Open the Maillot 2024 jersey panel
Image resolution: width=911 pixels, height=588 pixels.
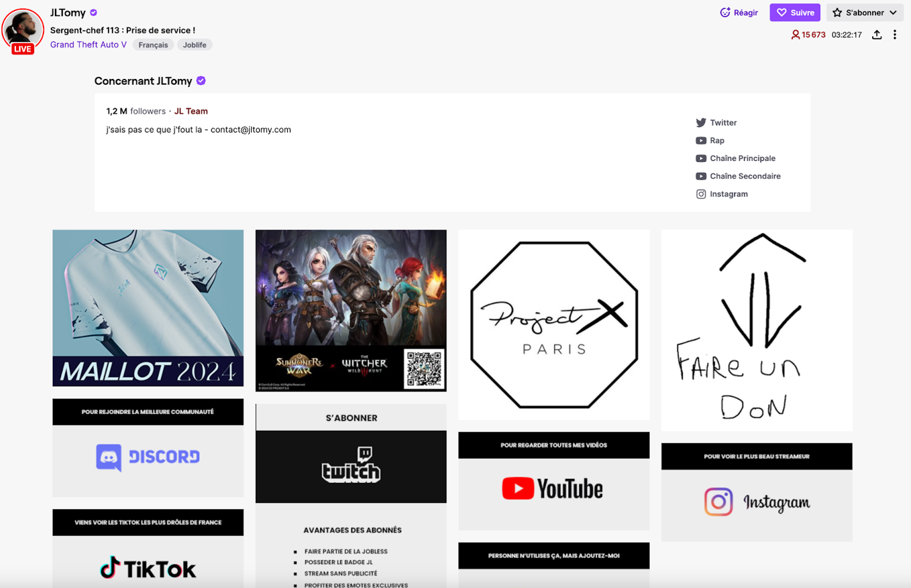click(148, 308)
